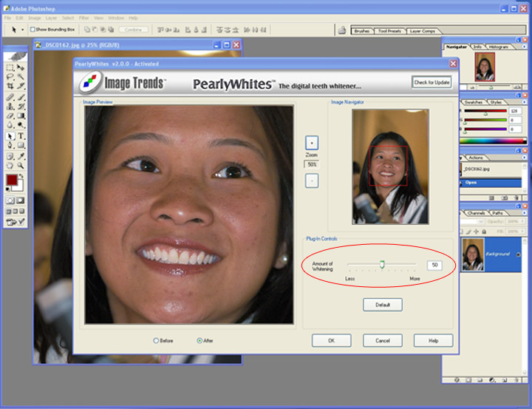Select the Pen tool
532x409 pixels.
tap(10, 146)
